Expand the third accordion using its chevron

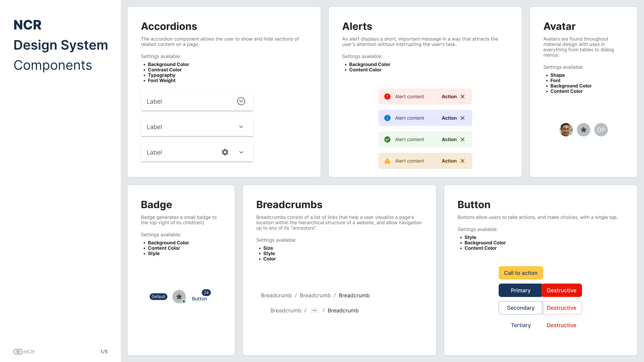click(241, 152)
